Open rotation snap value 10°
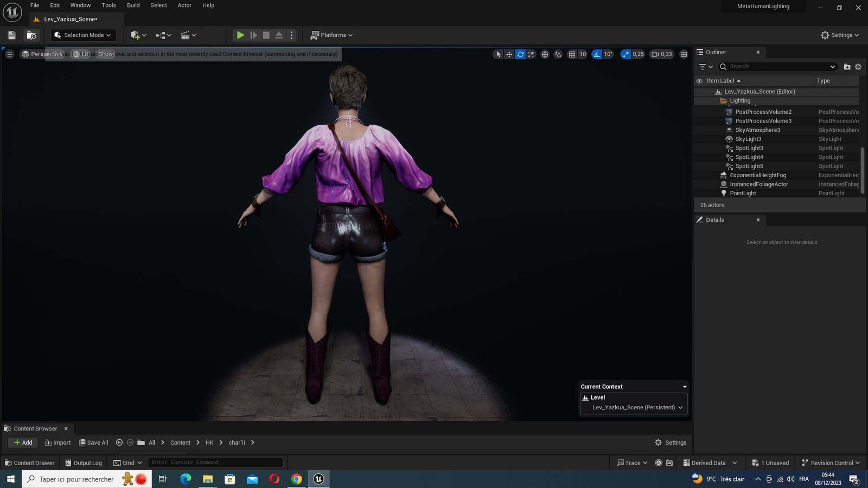 pyautogui.click(x=608, y=54)
